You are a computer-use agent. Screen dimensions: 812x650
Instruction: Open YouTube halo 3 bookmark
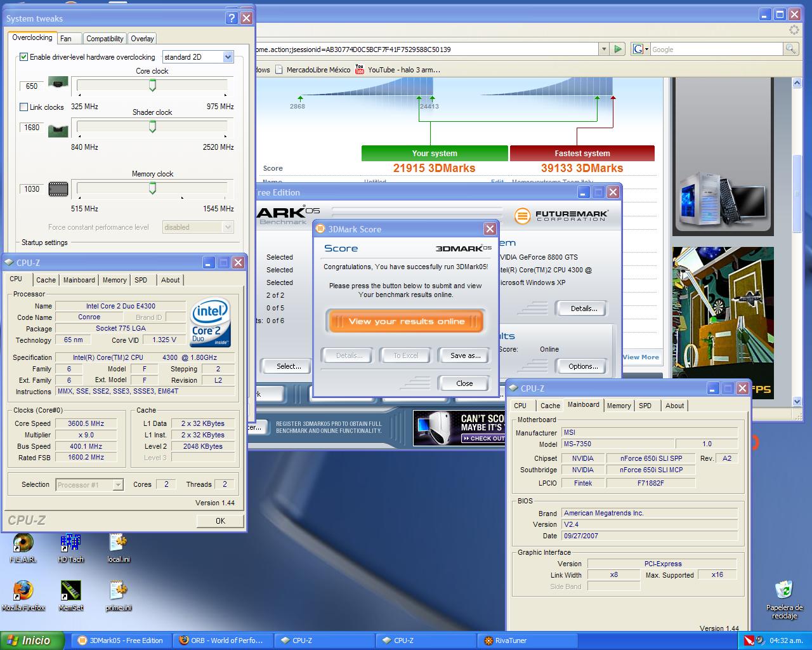pyautogui.click(x=397, y=70)
